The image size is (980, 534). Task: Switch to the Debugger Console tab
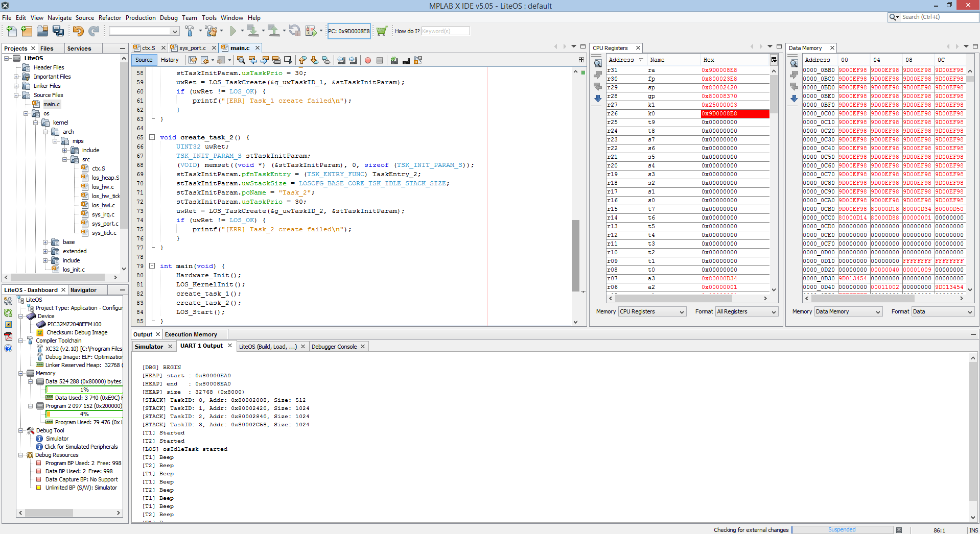coord(334,347)
